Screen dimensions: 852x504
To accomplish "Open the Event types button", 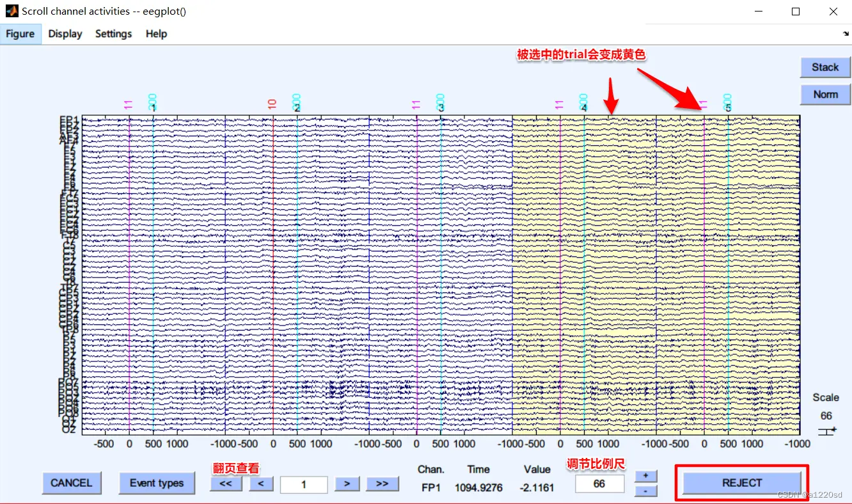I will [157, 483].
